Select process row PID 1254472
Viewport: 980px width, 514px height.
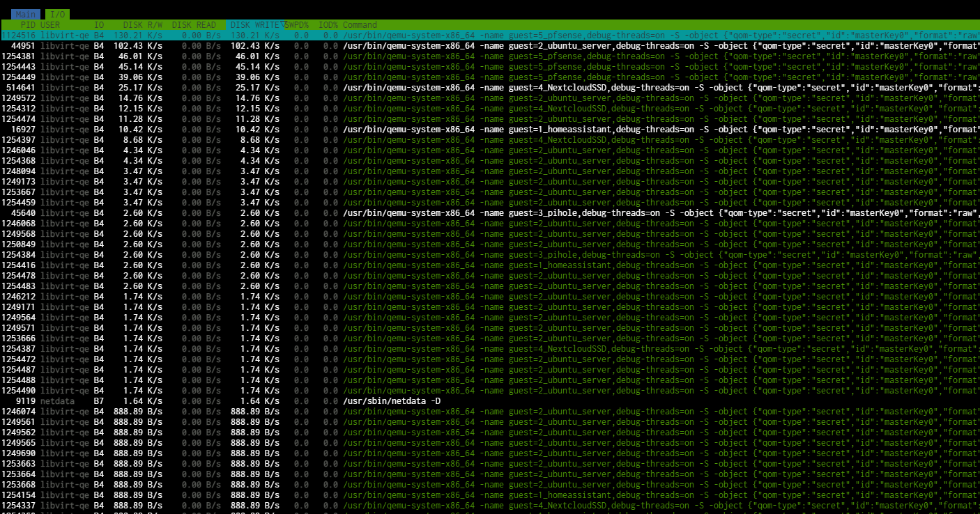coord(490,359)
